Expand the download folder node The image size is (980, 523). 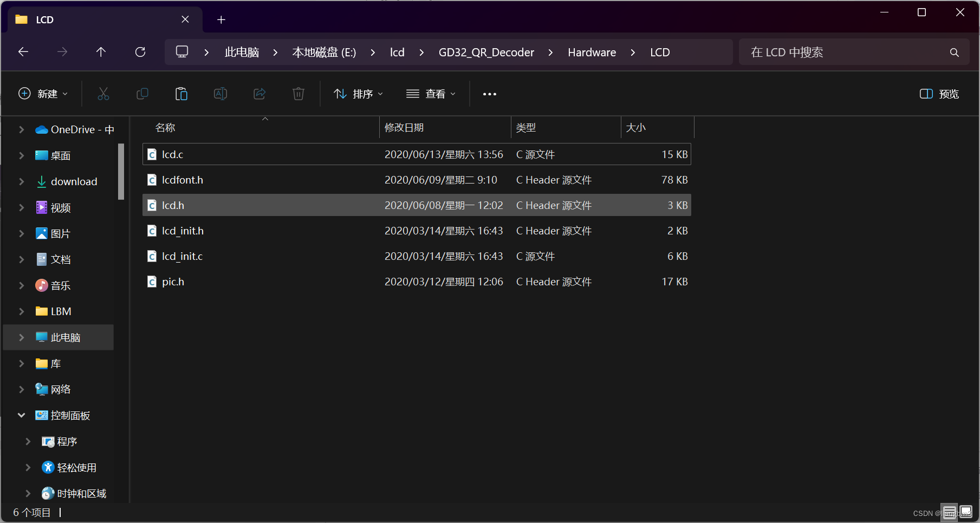(21, 181)
